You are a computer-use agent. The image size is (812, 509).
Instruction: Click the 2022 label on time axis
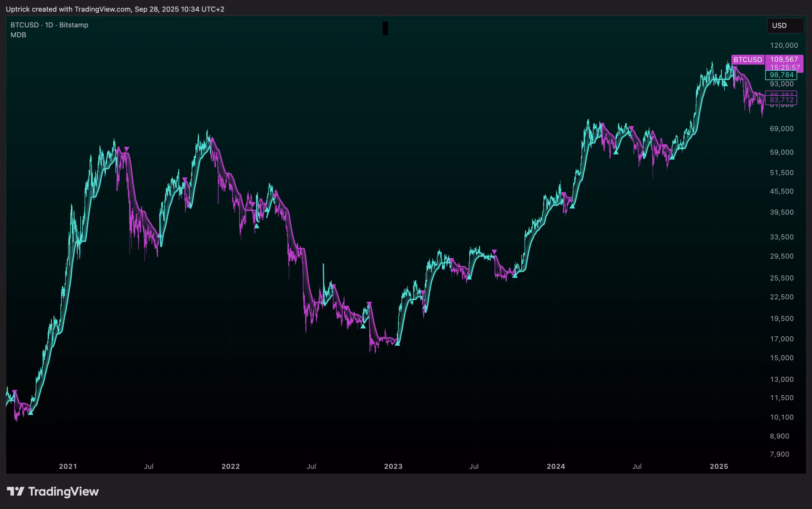[231, 466]
